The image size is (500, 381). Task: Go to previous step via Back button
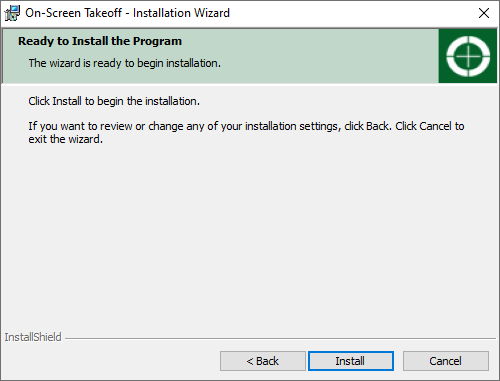[263, 361]
